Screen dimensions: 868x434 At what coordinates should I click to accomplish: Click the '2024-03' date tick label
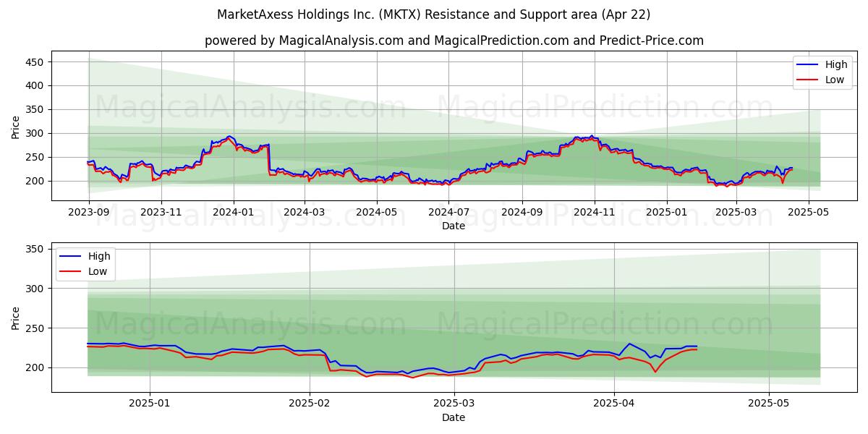tap(305, 213)
